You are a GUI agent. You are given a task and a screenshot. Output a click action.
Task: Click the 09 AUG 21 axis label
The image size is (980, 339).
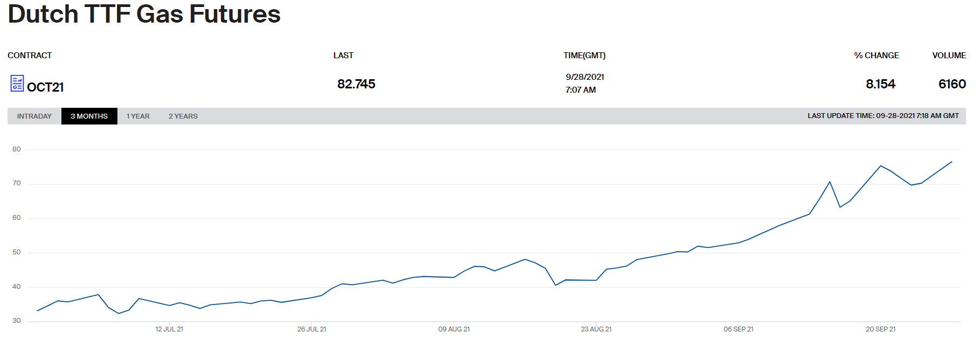point(454,329)
